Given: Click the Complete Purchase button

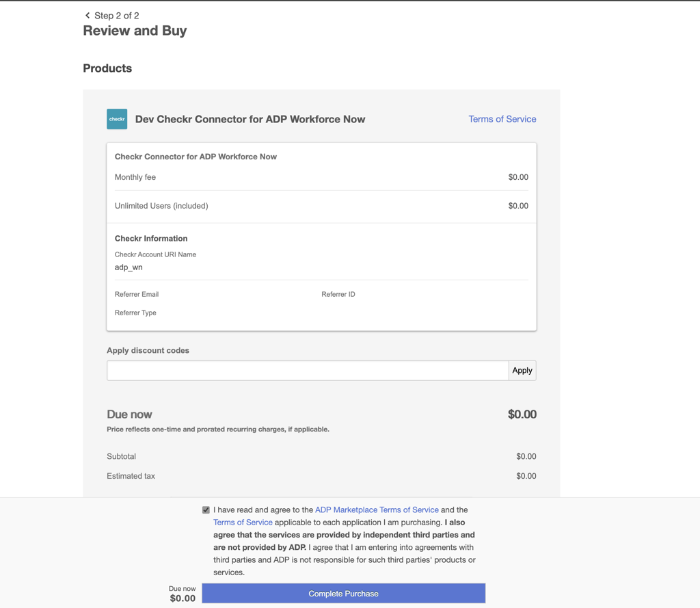Looking at the screenshot, I should click(x=343, y=594).
